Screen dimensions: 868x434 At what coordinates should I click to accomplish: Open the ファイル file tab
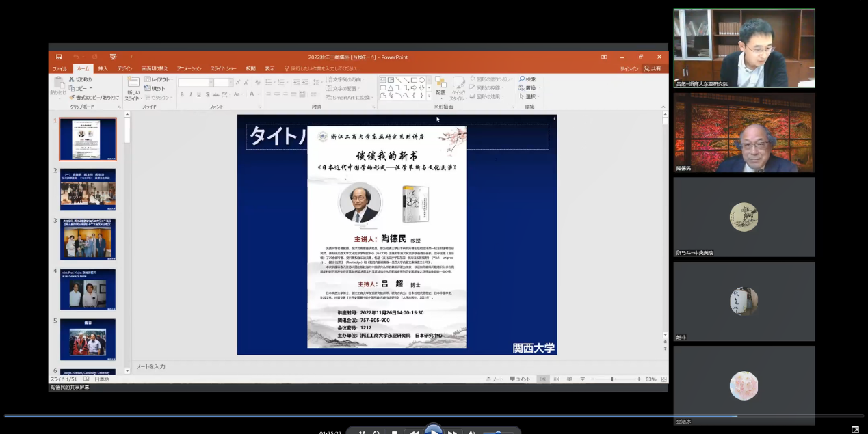pos(60,68)
